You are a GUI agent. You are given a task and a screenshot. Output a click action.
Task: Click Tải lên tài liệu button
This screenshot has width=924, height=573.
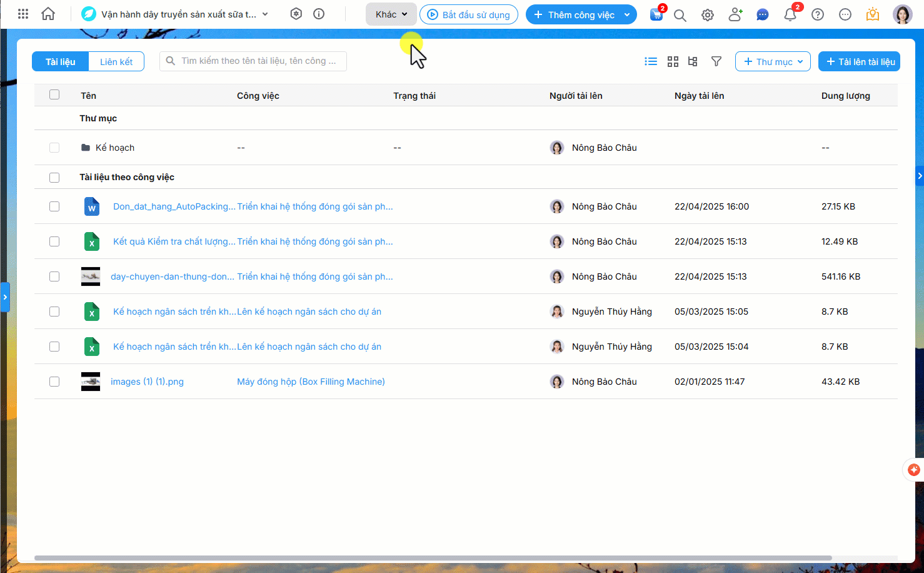[859, 61]
